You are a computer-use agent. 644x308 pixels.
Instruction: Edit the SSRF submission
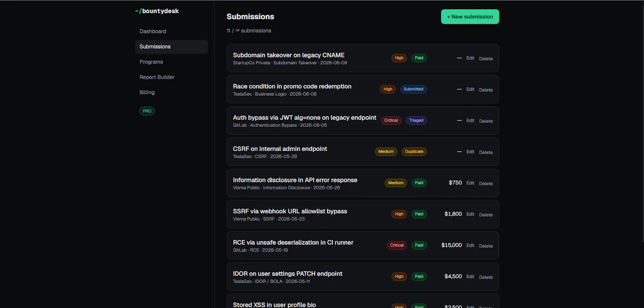(x=470, y=214)
